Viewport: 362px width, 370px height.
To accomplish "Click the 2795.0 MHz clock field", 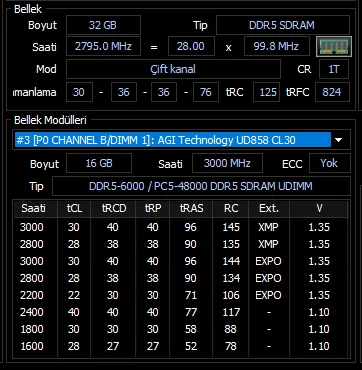I will tap(103, 46).
